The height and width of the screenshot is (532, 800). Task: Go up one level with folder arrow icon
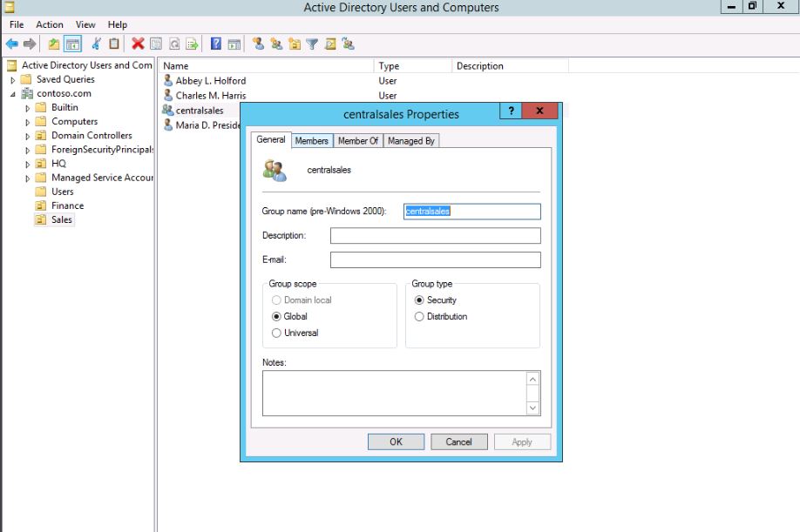pos(53,44)
